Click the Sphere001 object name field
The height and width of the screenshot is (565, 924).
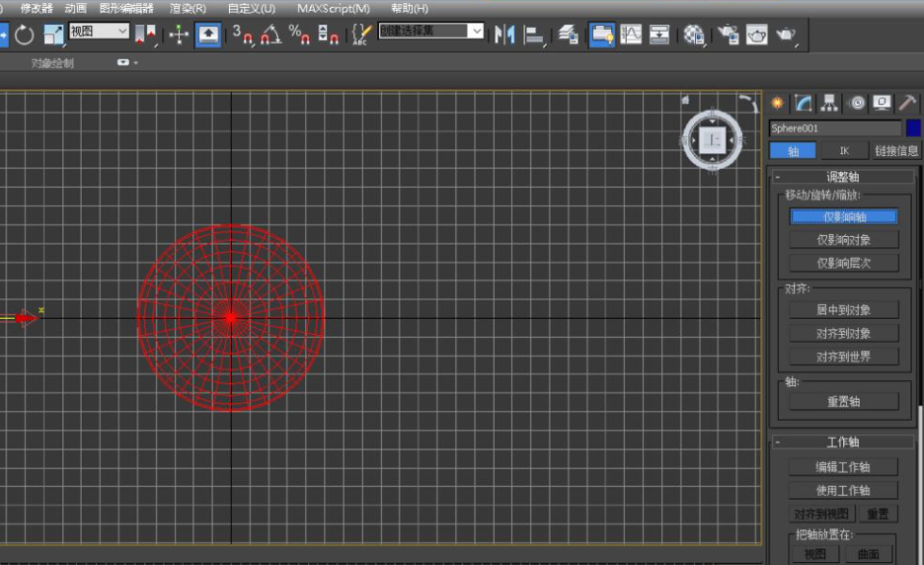tap(835, 128)
